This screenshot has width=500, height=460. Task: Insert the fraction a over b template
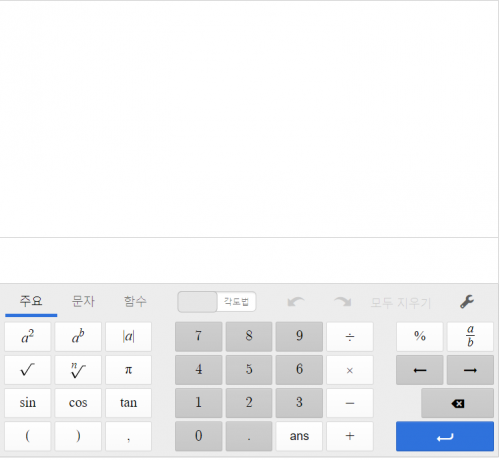pos(470,336)
